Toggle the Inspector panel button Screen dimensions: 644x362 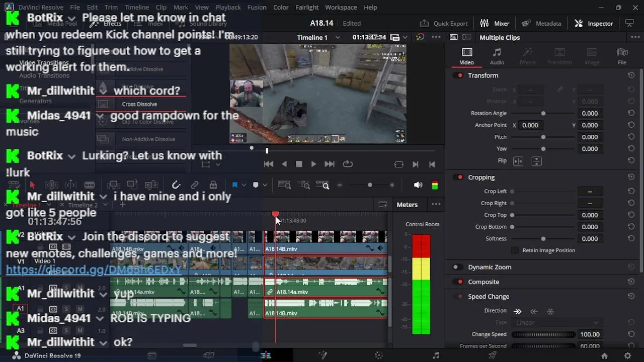pos(594,23)
